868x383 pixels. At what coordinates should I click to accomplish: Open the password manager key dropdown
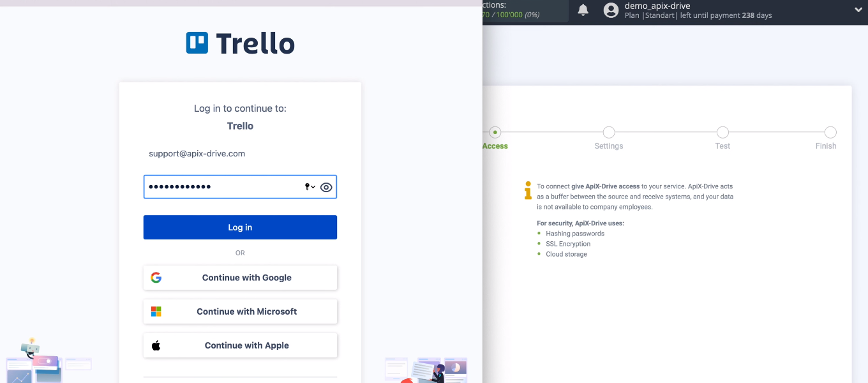click(x=310, y=187)
